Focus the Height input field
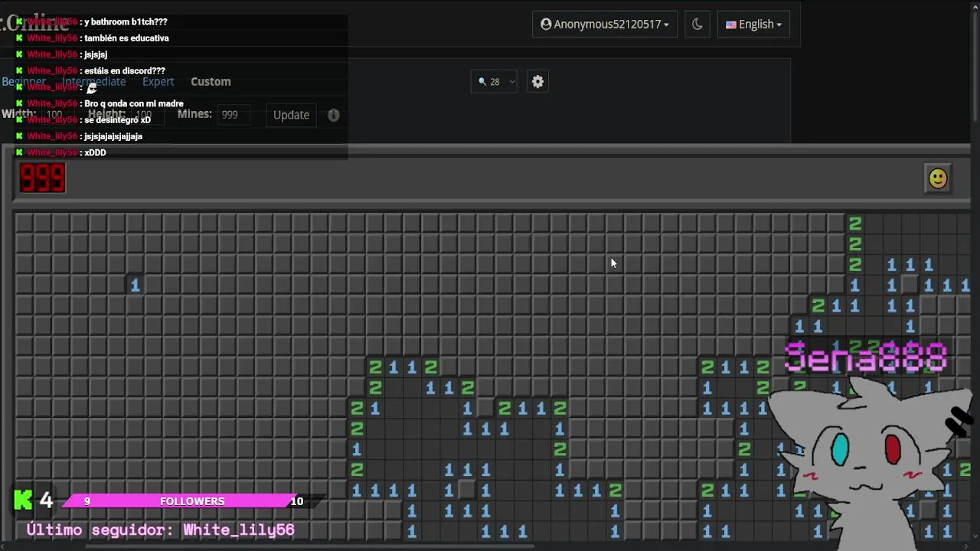This screenshot has height=551, width=980. coord(148,115)
